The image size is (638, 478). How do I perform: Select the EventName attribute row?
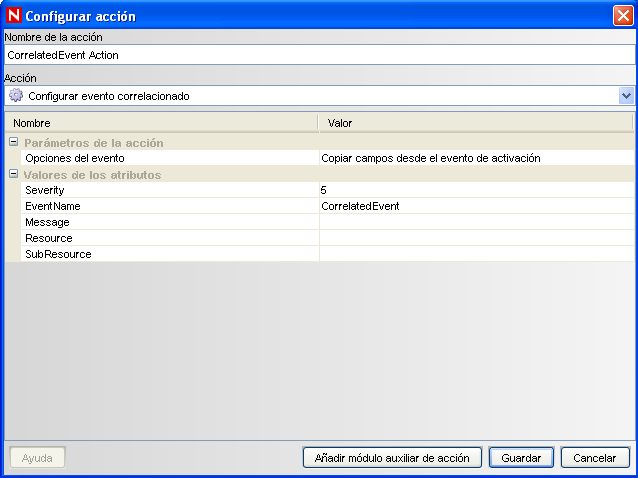[x=328, y=206]
